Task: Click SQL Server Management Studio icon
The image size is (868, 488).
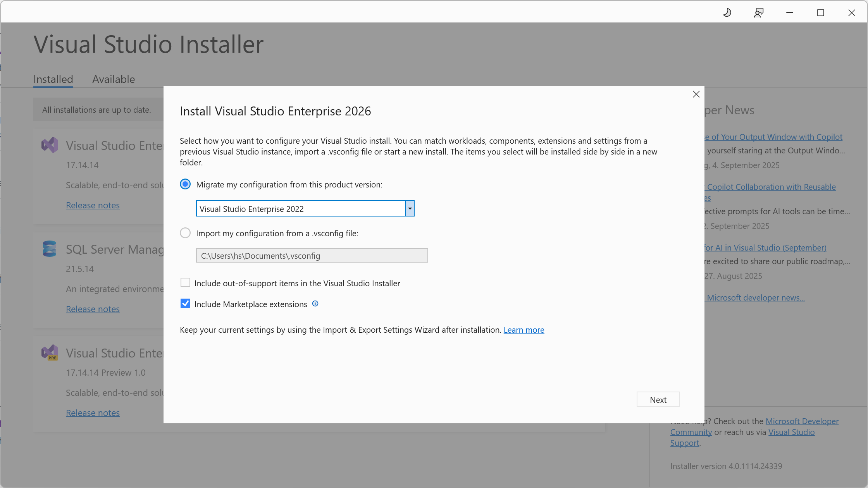Action: click(x=50, y=249)
